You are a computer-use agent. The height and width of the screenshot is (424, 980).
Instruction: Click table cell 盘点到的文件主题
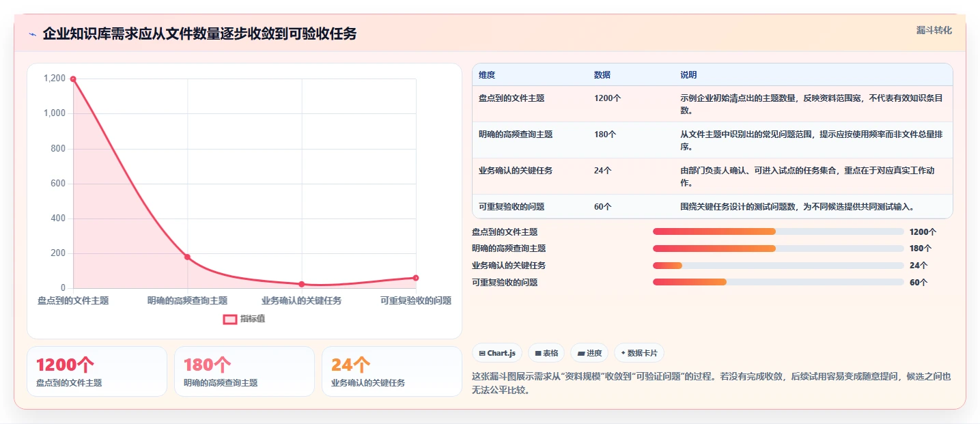[512, 98]
